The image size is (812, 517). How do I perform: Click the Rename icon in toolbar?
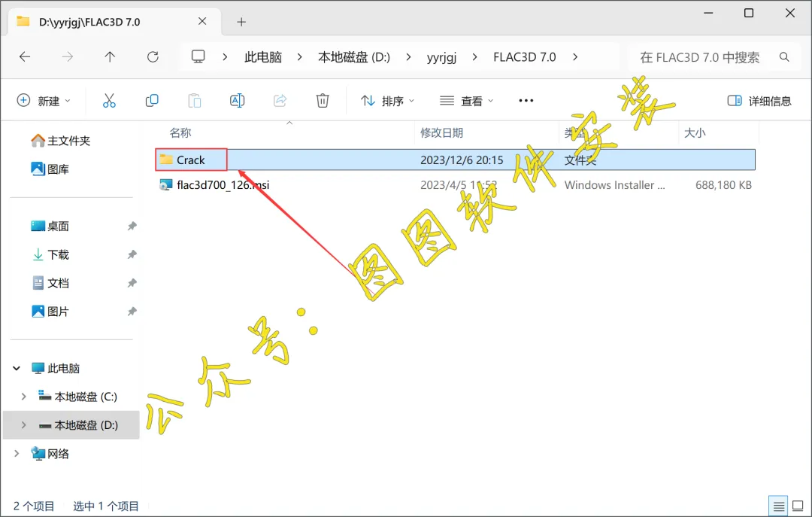[237, 101]
